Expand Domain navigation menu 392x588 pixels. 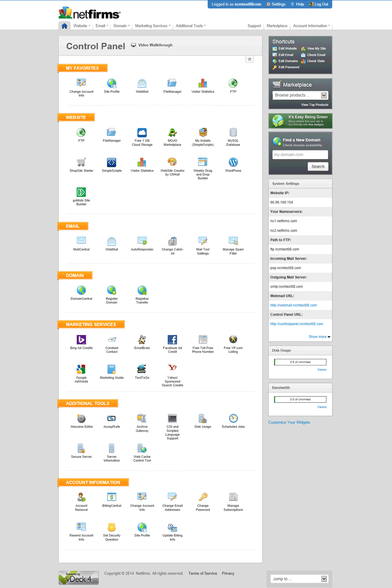pyautogui.click(x=122, y=26)
